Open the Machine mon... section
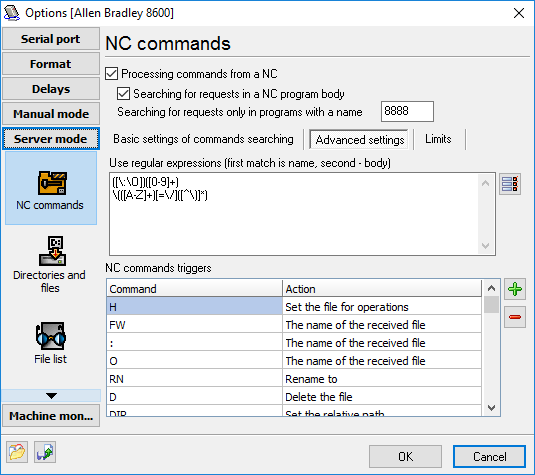 coord(51,416)
